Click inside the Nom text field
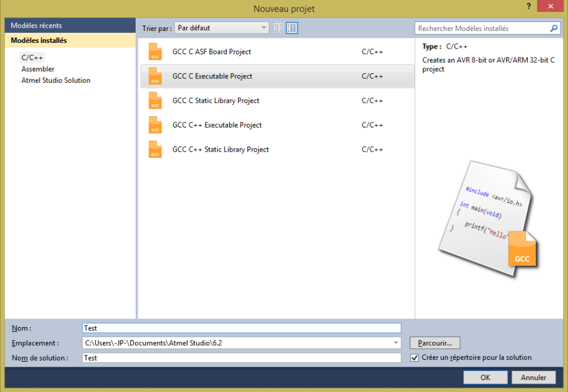568x392 pixels. [241, 328]
